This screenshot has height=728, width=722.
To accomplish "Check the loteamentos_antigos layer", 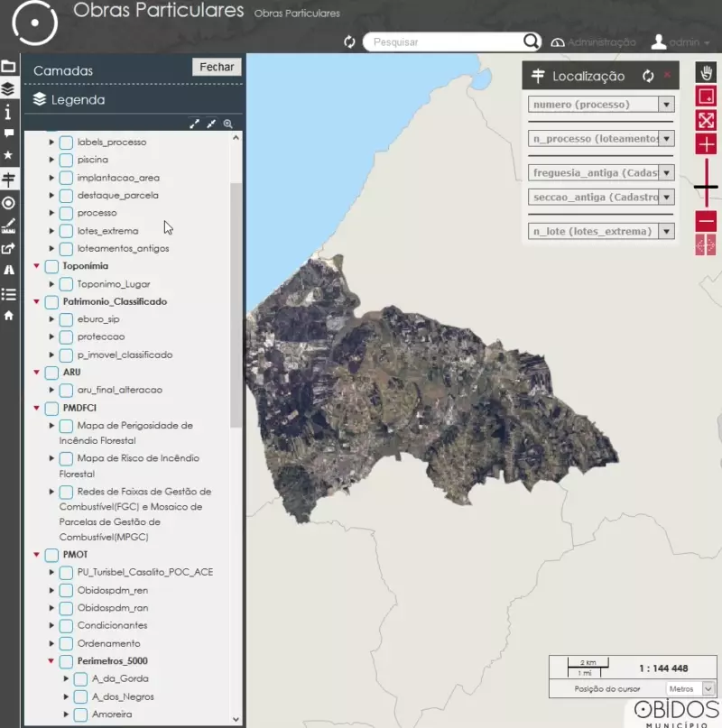I will click(66, 248).
